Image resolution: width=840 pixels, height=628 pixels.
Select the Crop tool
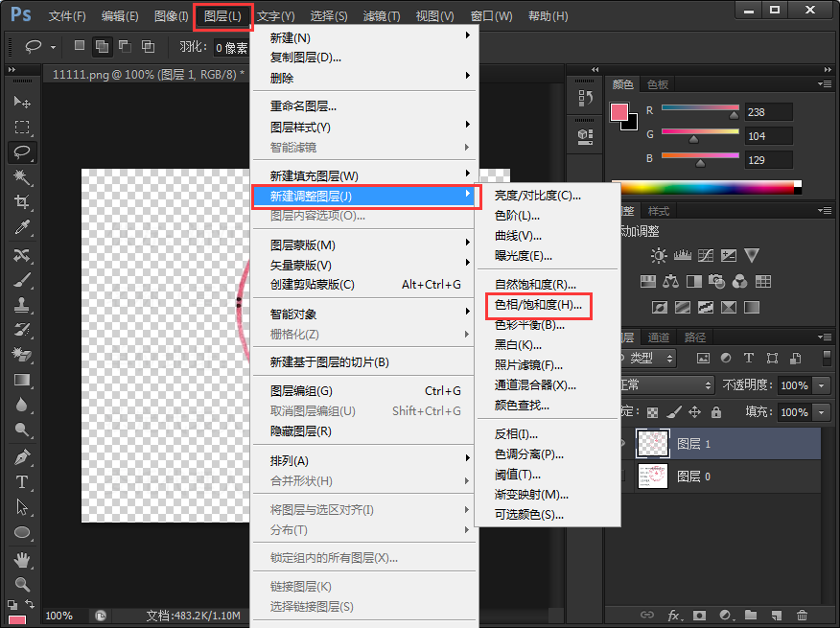[22, 202]
